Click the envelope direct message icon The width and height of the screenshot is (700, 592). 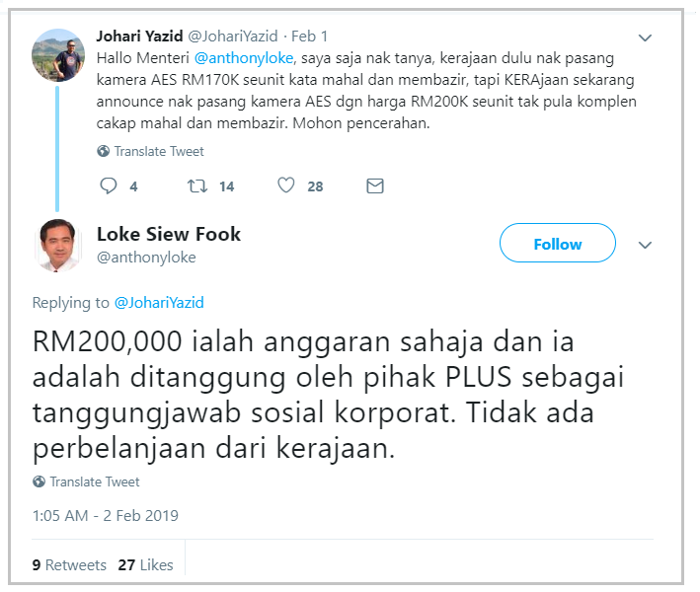click(375, 185)
